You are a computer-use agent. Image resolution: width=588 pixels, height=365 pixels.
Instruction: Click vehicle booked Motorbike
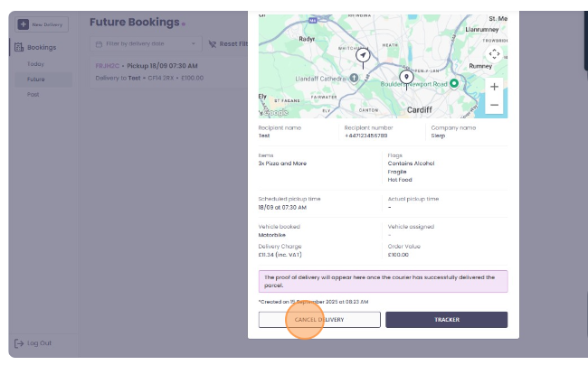click(x=272, y=235)
